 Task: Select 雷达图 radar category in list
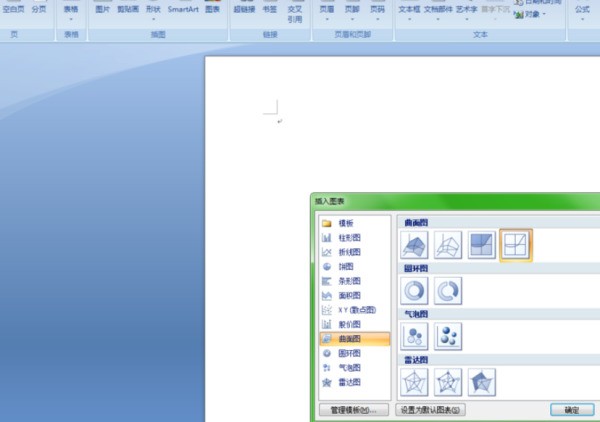(355, 382)
